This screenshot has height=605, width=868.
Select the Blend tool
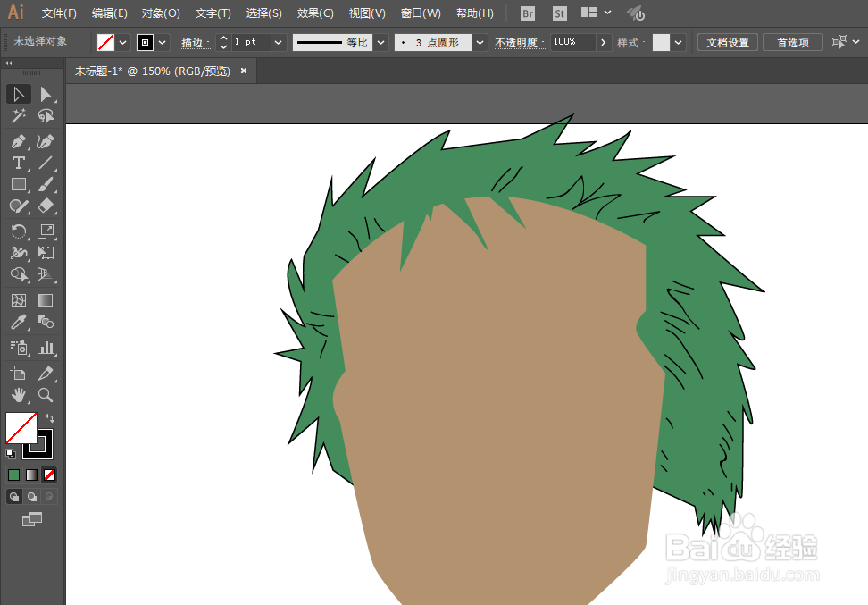coord(46,322)
